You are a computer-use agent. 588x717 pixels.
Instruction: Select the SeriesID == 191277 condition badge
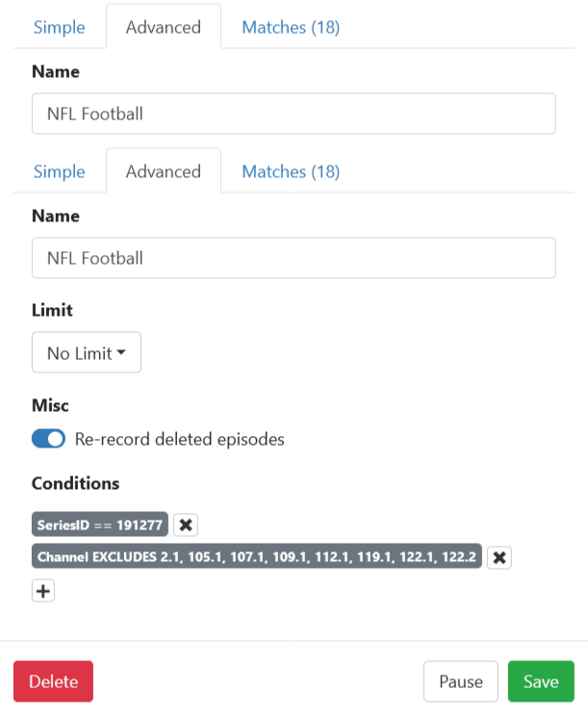pyautogui.click(x=100, y=525)
